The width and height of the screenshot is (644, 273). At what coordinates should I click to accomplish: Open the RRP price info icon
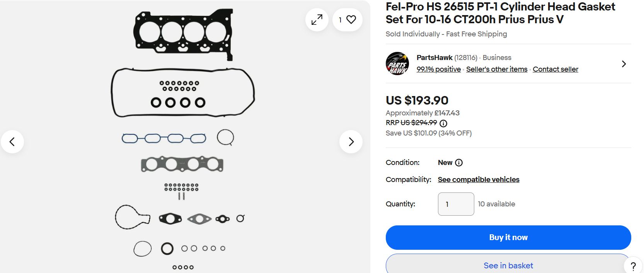(443, 124)
